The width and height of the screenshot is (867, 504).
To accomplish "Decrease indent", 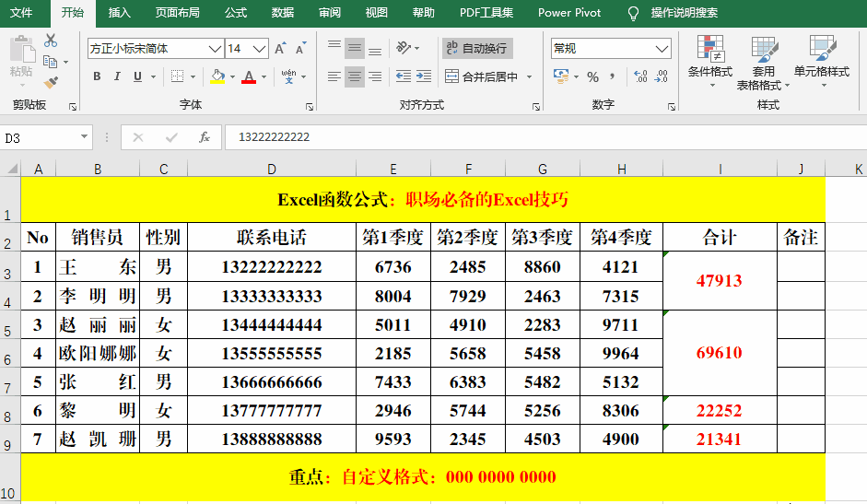I will click(404, 76).
